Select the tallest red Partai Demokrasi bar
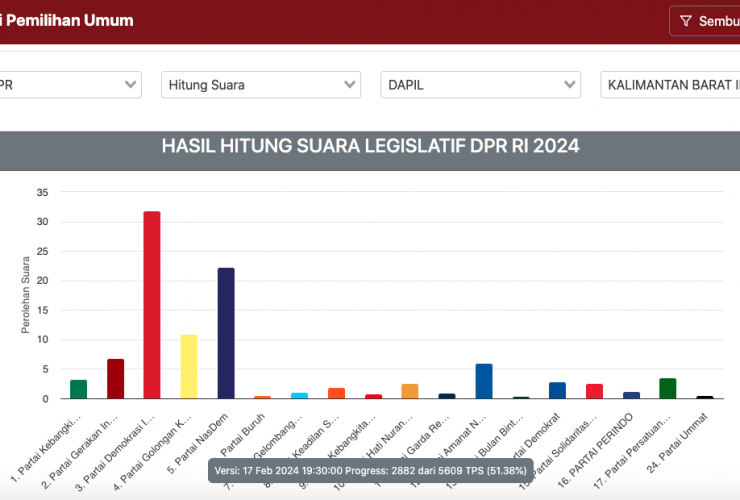 coord(152,305)
